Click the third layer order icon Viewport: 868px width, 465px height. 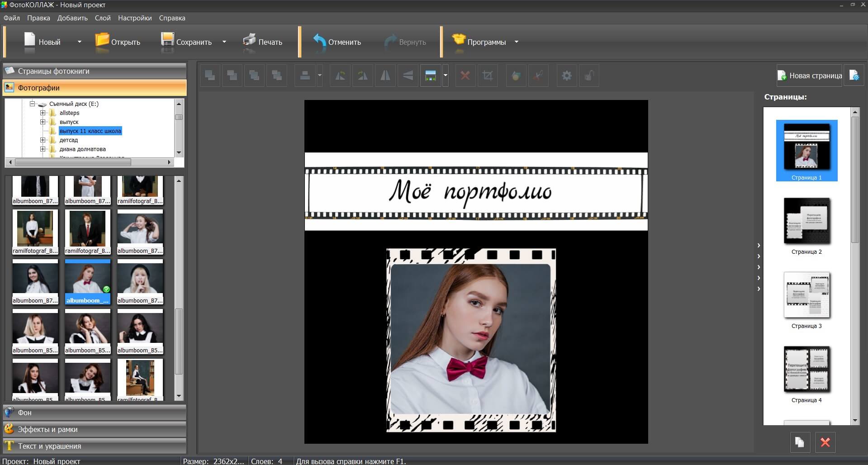(254, 76)
